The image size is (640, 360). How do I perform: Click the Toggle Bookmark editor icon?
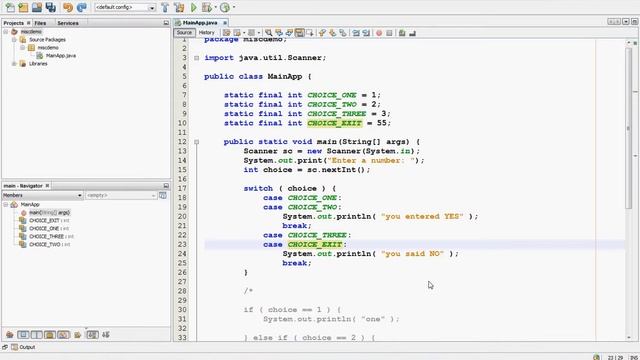point(343,33)
